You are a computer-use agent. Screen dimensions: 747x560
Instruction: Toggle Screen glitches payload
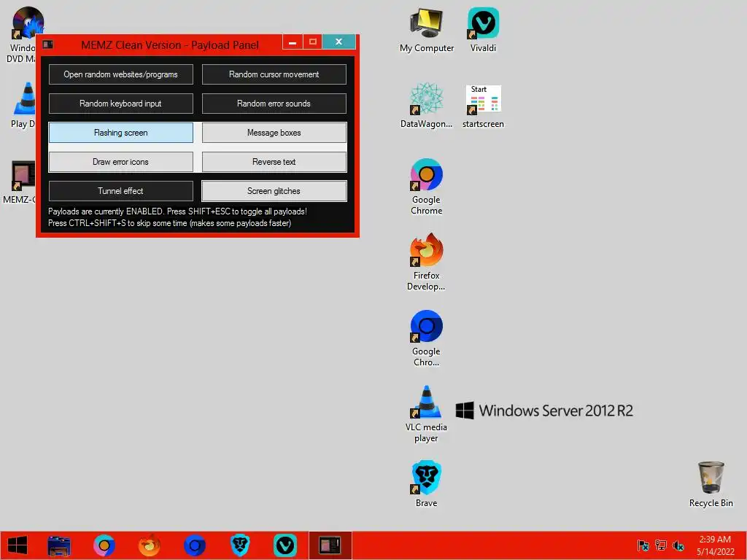pyautogui.click(x=274, y=191)
